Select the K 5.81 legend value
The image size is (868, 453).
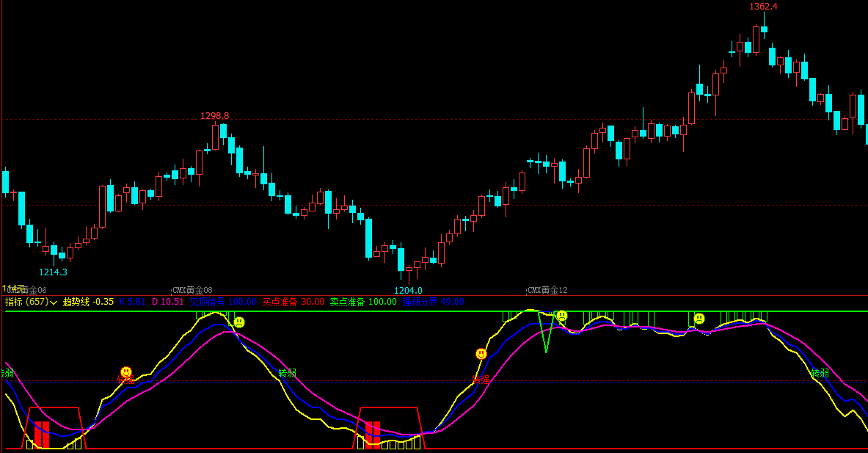[132, 302]
